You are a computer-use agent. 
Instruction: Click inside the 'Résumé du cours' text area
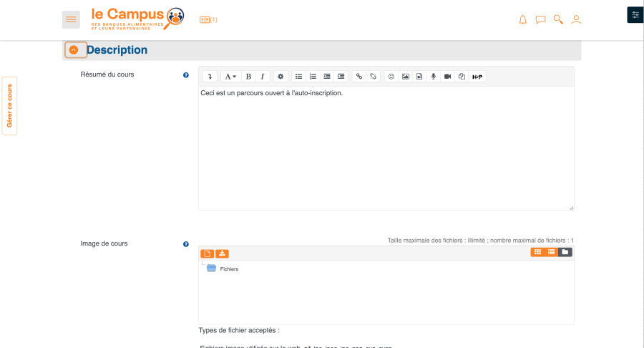386,150
